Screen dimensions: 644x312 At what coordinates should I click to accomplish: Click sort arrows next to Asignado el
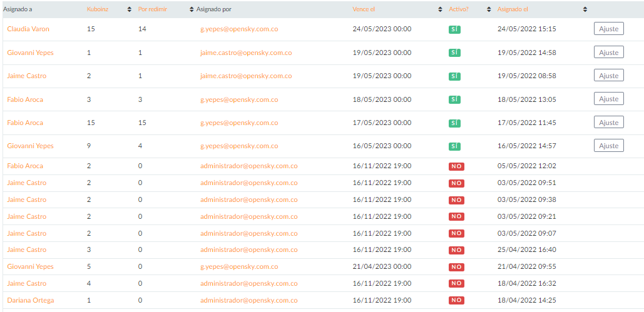pyautogui.click(x=585, y=9)
